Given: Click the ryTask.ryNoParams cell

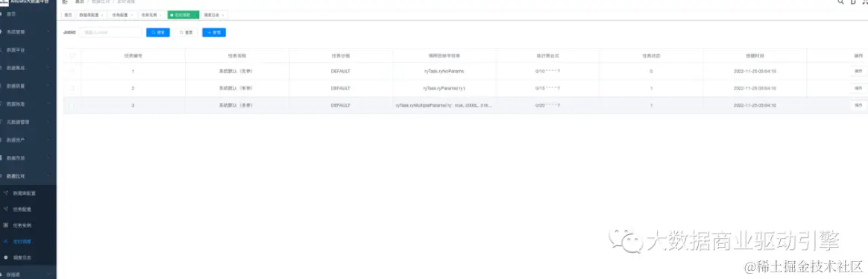Looking at the screenshot, I should pyautogui.click(x=444, y=72).
